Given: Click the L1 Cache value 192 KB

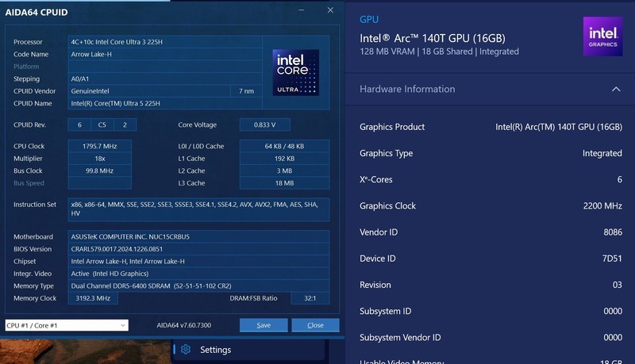Looking at the screenshot, I should 284,159.
